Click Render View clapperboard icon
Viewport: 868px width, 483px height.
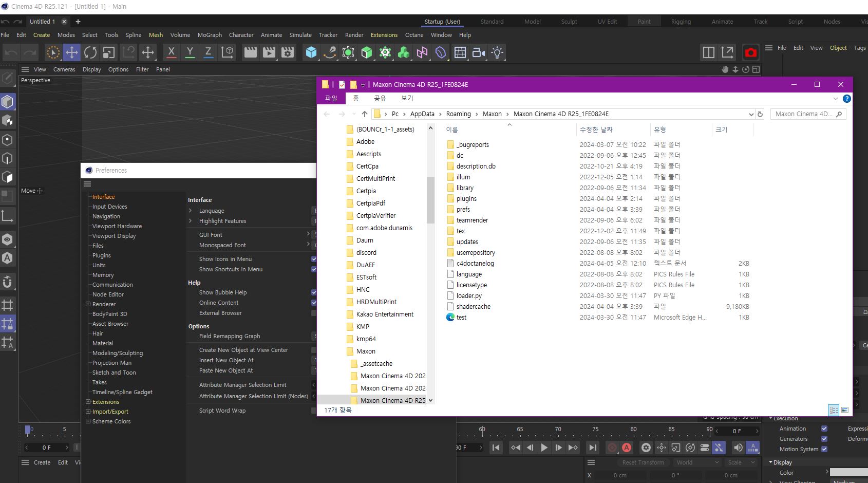(250, 52)
